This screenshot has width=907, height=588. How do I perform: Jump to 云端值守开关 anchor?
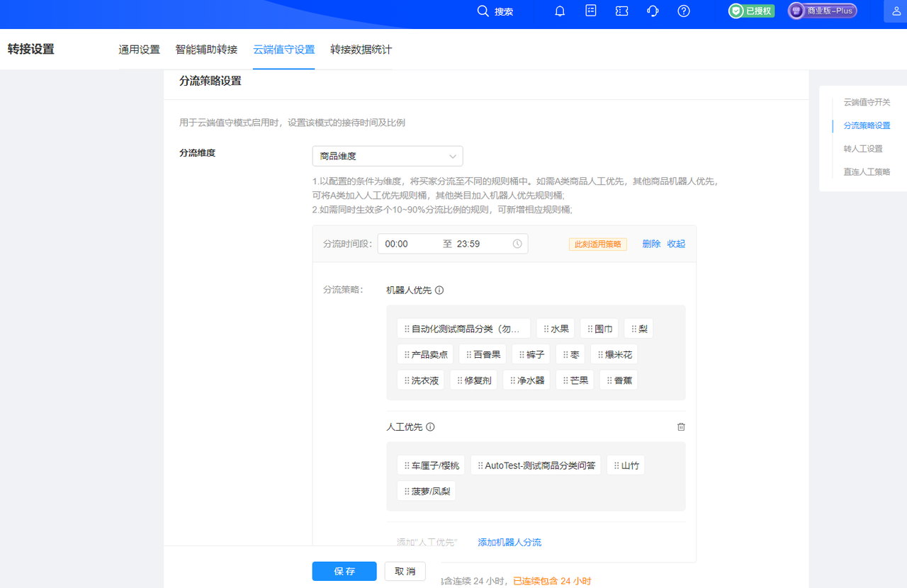coord(867,102)
